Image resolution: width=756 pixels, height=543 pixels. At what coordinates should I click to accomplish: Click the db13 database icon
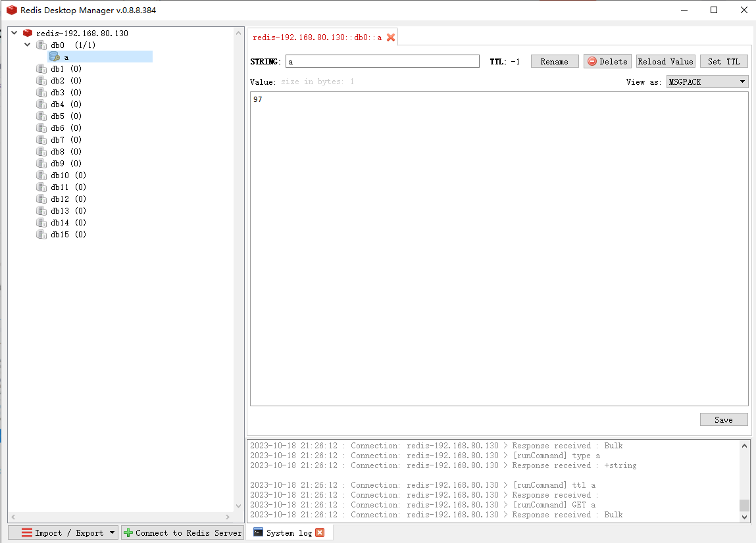coord(41,210)
